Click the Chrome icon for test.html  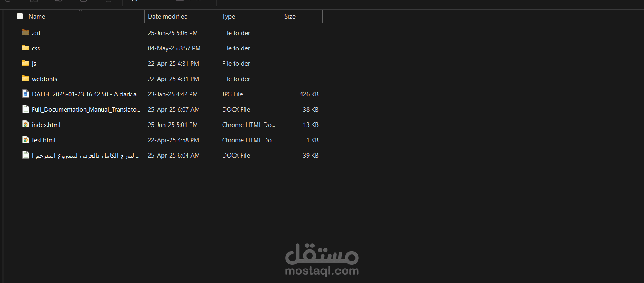pos(26,140)
